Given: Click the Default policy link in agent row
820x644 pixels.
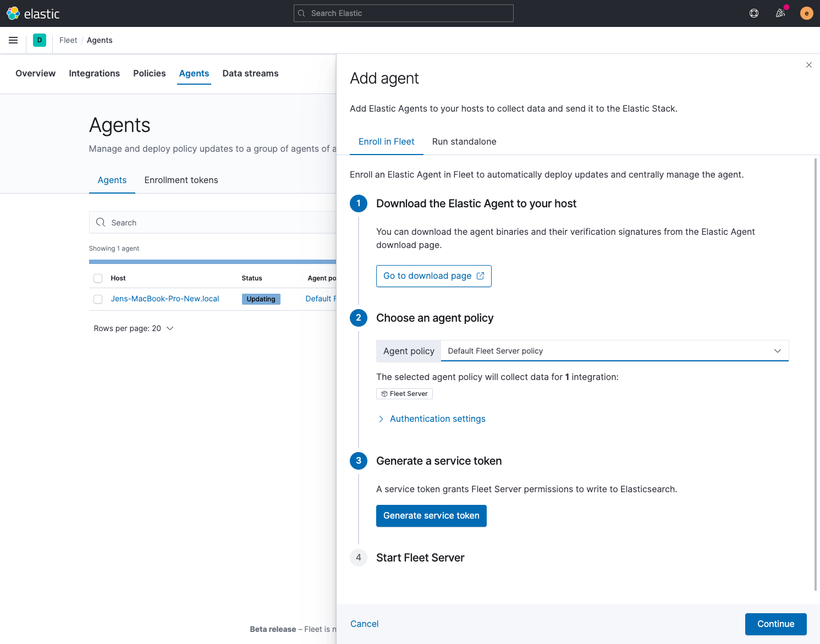Looking at the screenshot, I should click(321, 299).
